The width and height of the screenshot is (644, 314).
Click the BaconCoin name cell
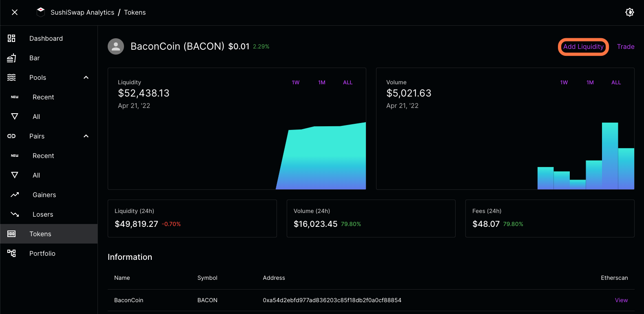coord(128,300)
